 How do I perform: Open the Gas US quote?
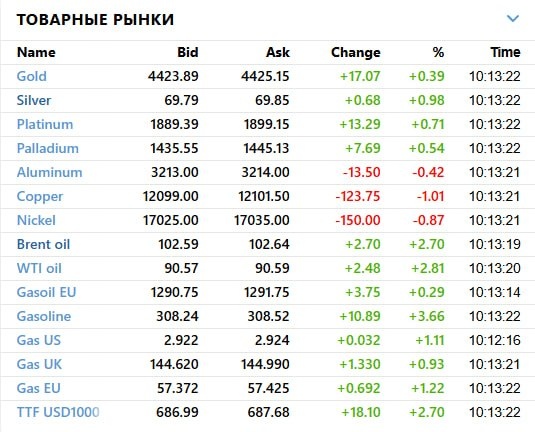tap(39, 340)
